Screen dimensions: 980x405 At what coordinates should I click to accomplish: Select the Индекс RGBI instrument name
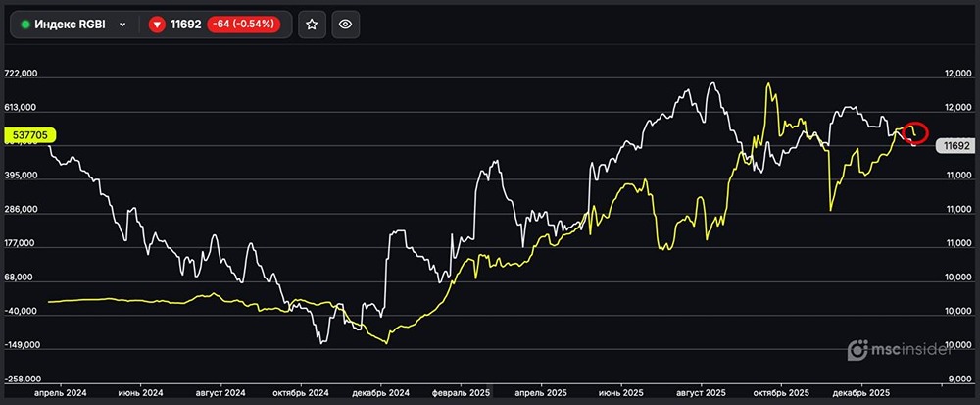point(72,25)
